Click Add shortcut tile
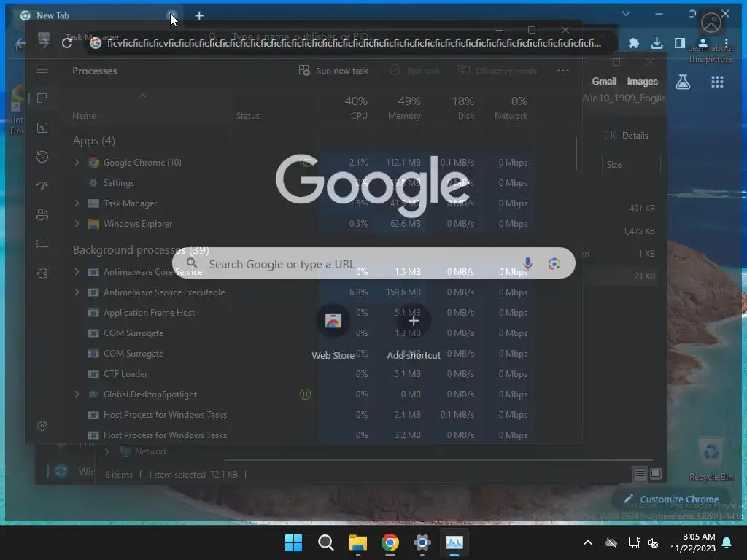Viewport: 747px width, 560px height. [x=414, y=332]
